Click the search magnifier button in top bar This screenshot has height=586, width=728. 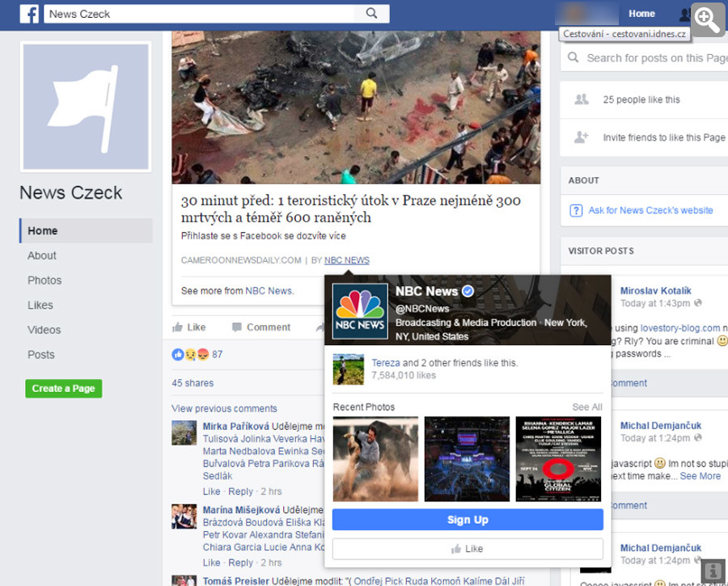(x=371, y=14)
